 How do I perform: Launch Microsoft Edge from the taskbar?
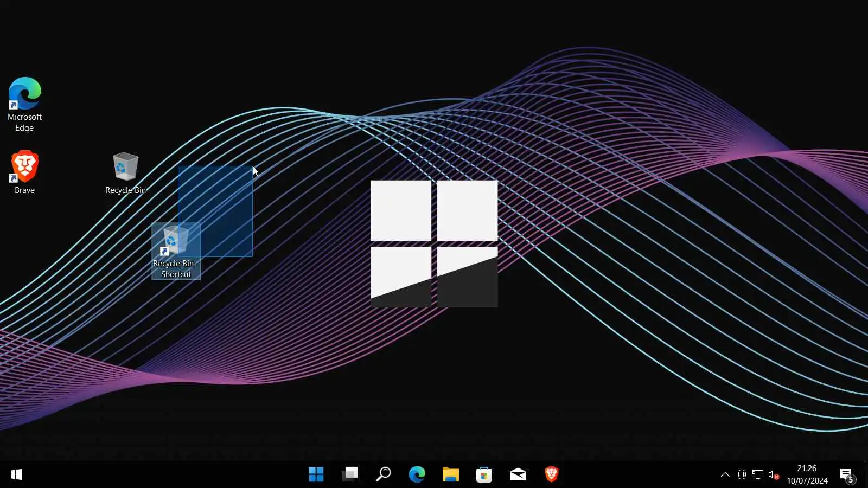point(417,474)
